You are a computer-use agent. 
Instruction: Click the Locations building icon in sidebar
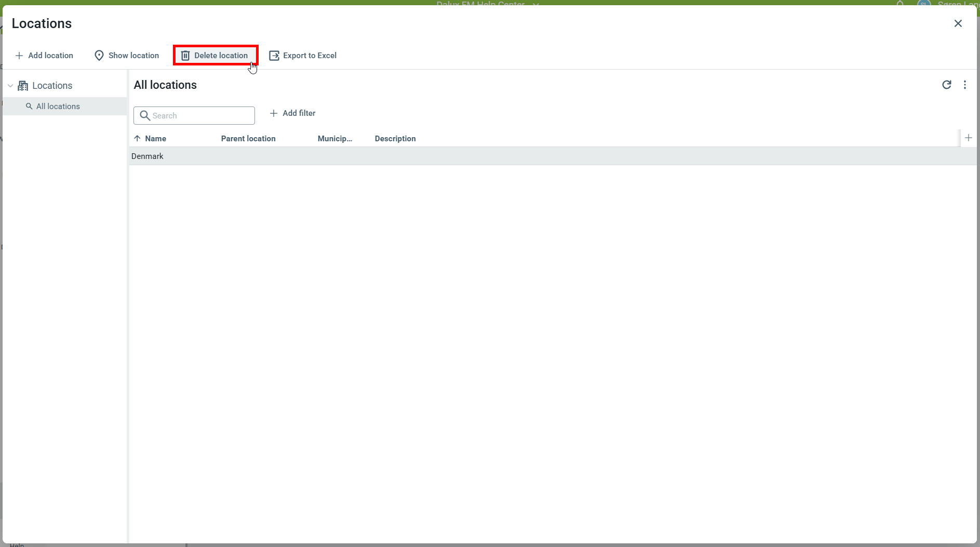pos(23,86)
